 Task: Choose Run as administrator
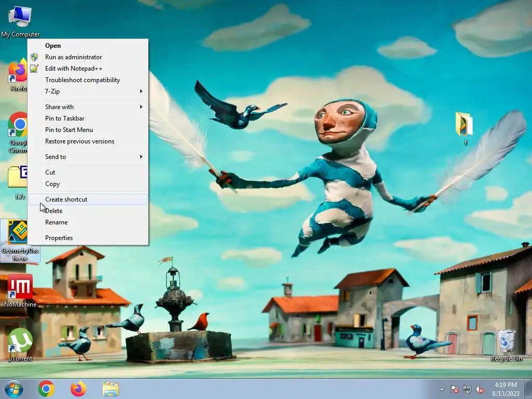pyautogui.click(x=88, y=57)
